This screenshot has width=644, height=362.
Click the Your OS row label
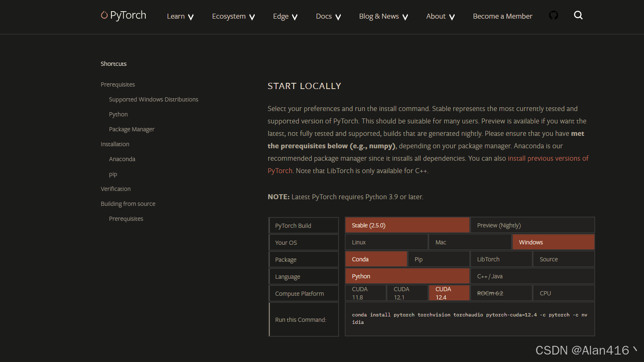pyautogui.click(x=304, y=243)
